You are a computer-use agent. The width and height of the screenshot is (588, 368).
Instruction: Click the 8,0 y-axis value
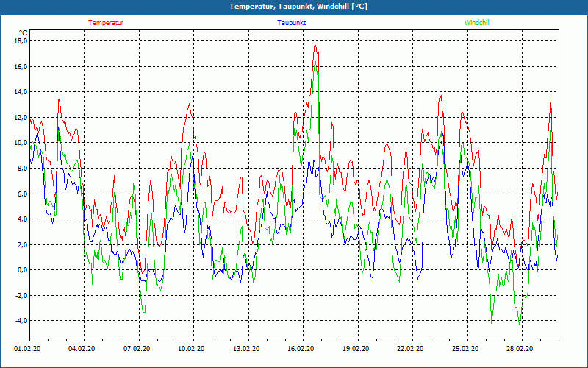tap(22, 168)
